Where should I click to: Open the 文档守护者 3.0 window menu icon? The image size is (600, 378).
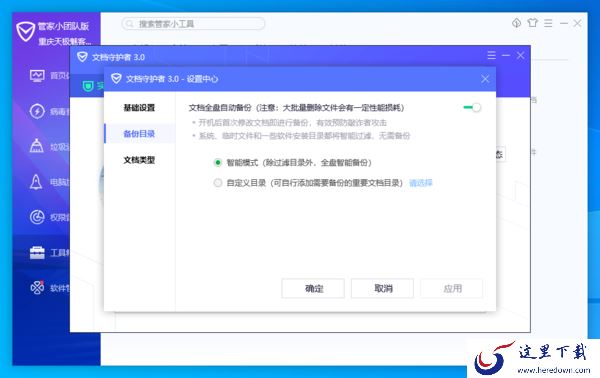pyautogui.click(x=492, y=55)
